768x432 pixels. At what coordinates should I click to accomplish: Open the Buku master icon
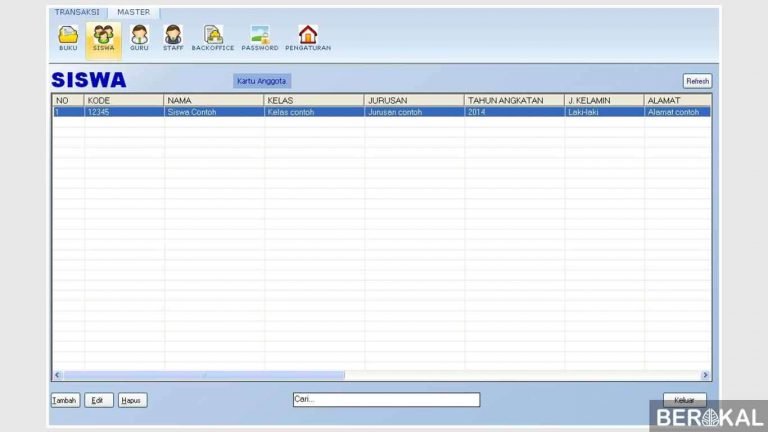(68, 37)
